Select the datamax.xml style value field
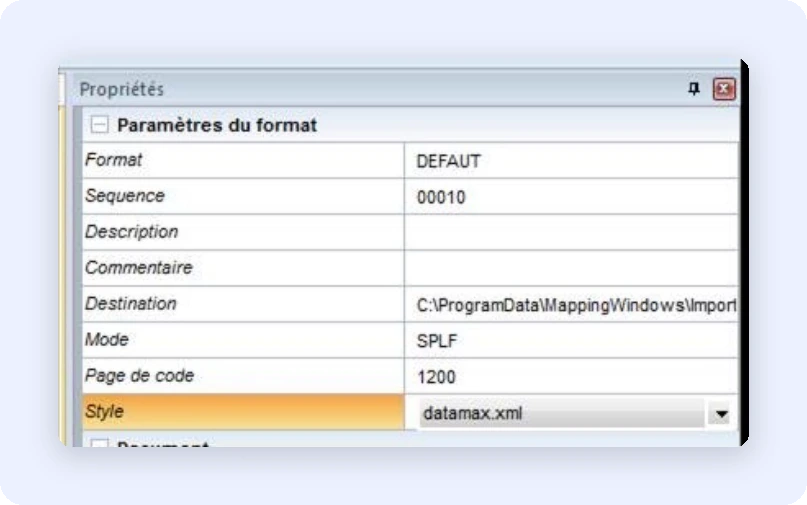 point(562,413)
